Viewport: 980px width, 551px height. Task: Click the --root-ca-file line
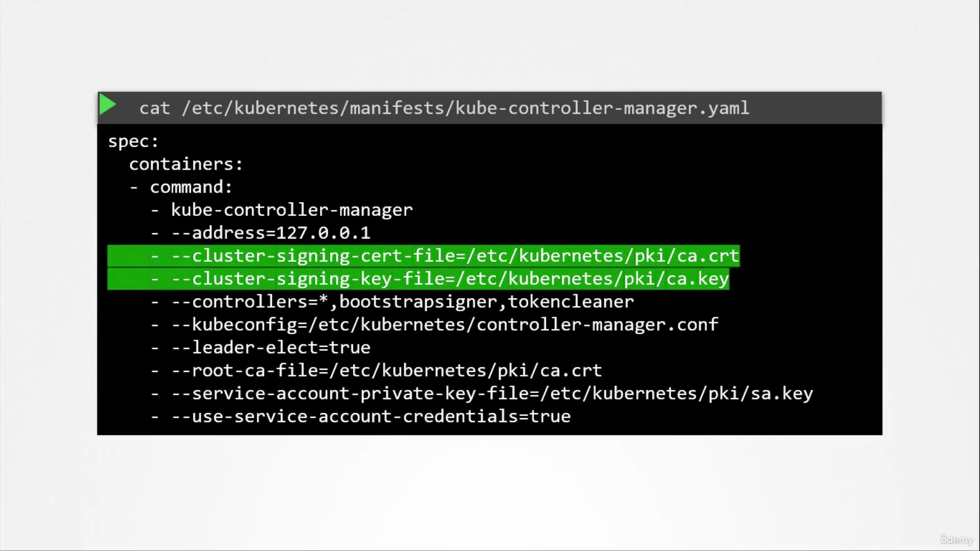click(x=377, y=370)
